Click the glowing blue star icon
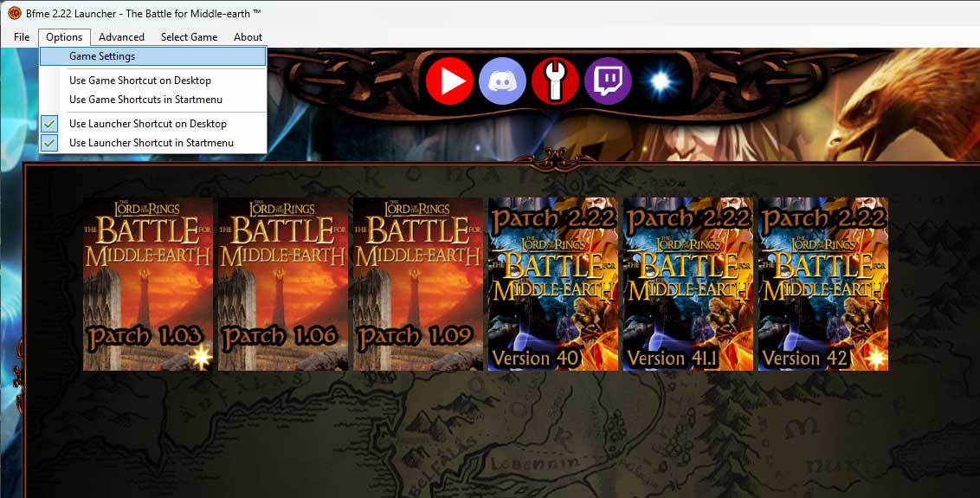980x498 pixels. point(661,81)
